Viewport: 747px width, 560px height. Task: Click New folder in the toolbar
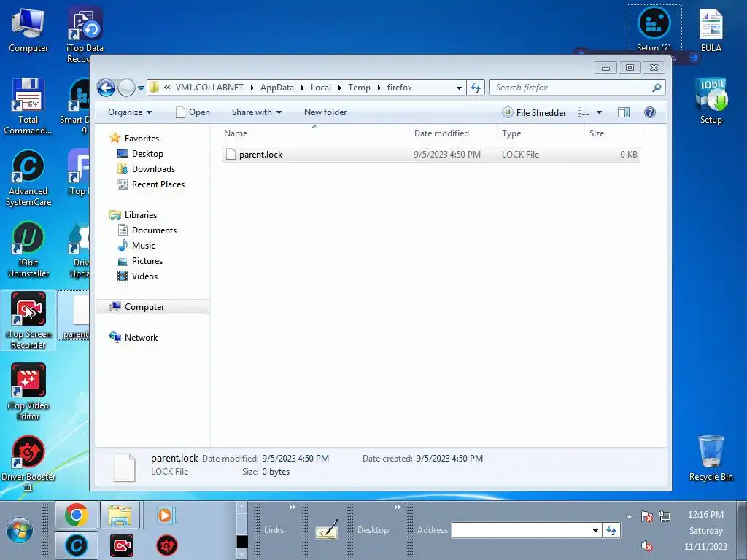click(325, 112)
